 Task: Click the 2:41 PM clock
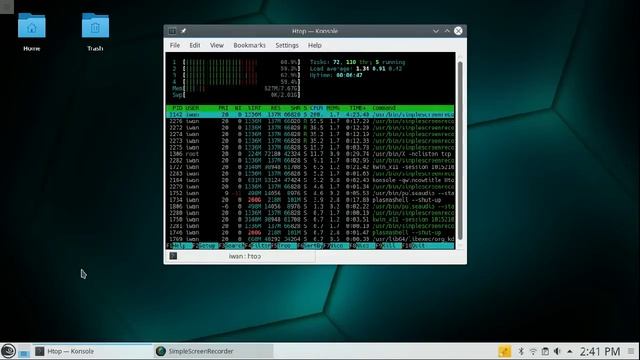coord(600,351)
